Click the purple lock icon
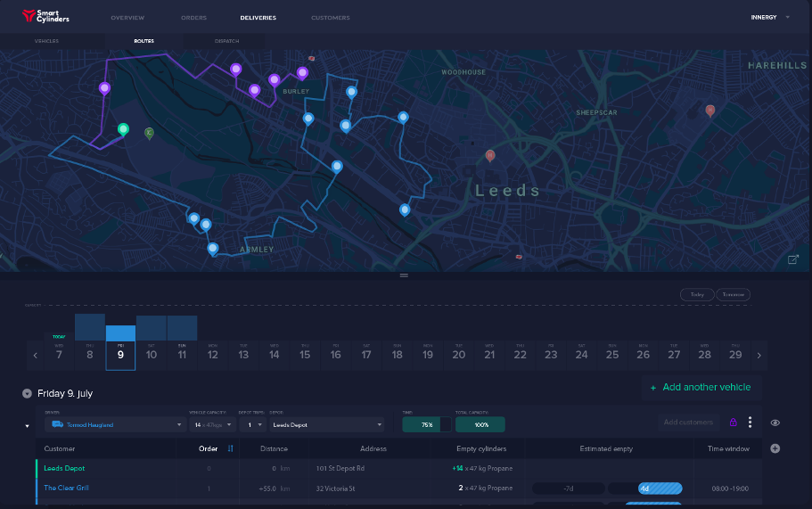Viewport: 812px width, 509px height. click(734, 423)
